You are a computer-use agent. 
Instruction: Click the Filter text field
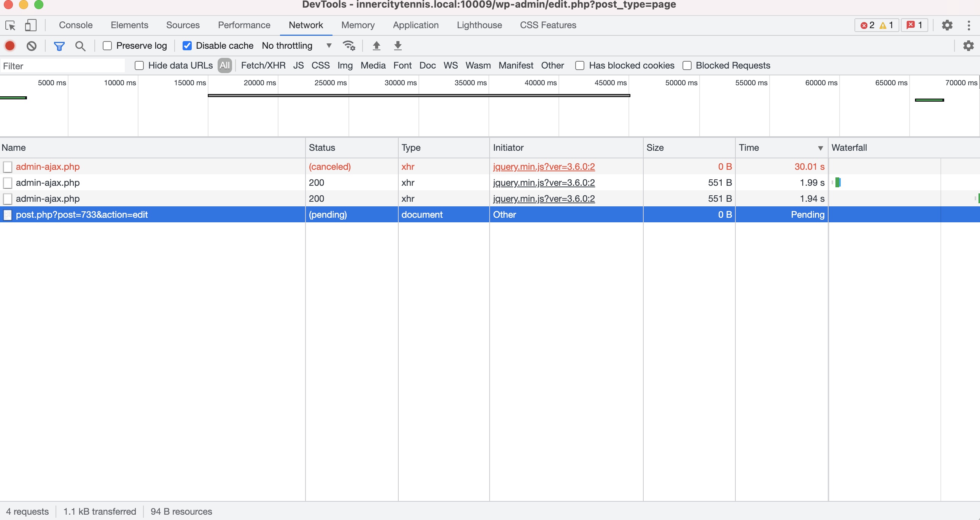point(63,66)
